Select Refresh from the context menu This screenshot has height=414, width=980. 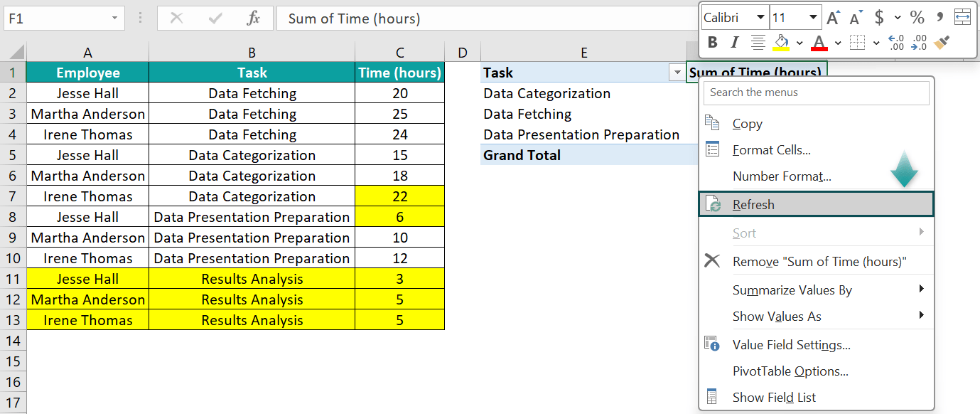pyautogui.click(x=755, y=204)
